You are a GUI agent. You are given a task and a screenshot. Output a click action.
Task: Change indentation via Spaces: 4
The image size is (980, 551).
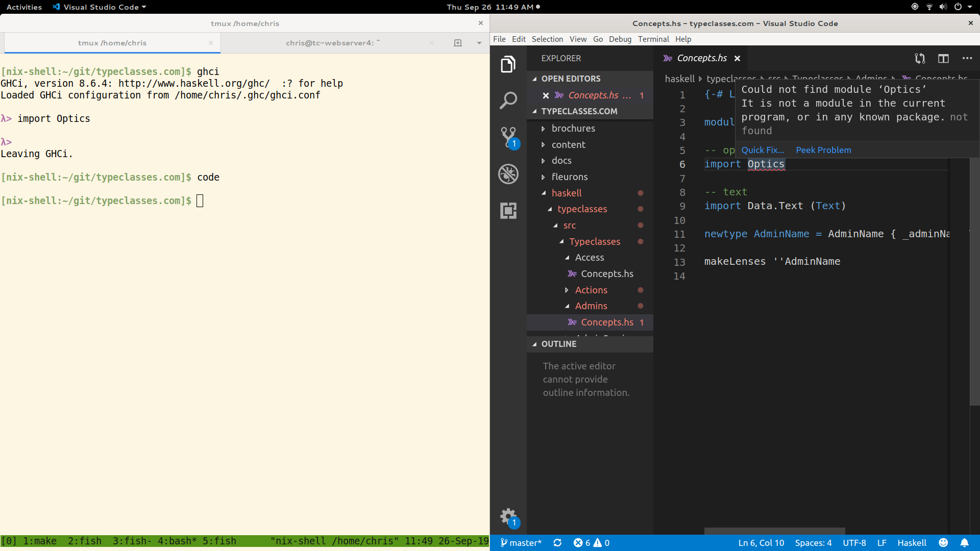pos(813,543)
